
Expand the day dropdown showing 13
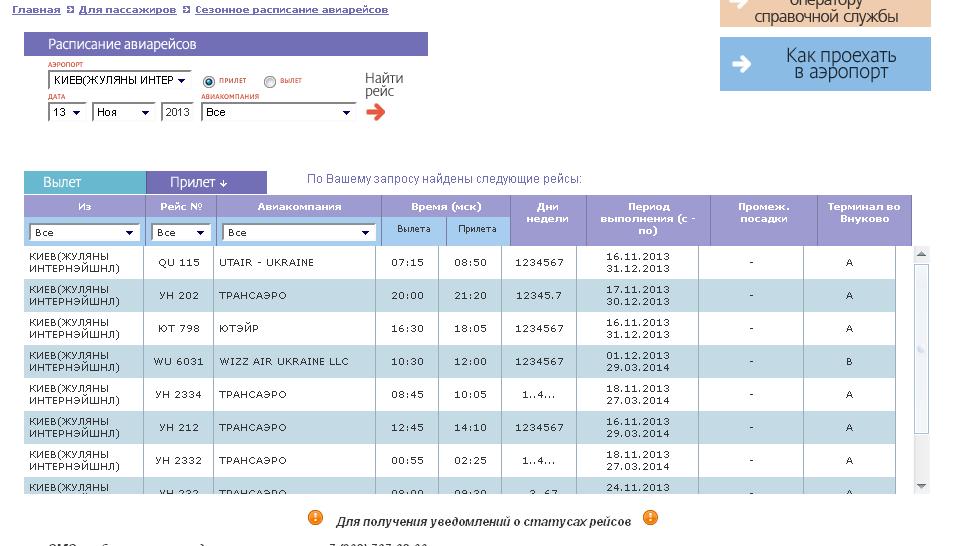pyautogui.click(x=66, y=113)
